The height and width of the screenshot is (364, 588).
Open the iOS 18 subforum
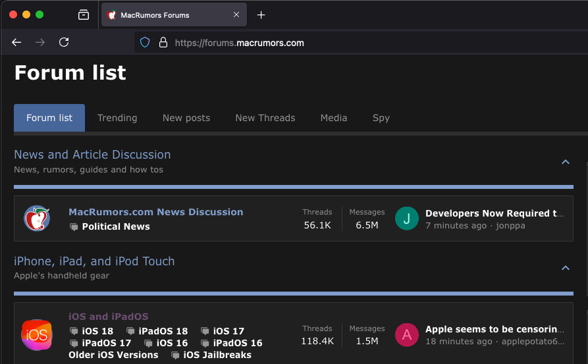coord(97,331)
